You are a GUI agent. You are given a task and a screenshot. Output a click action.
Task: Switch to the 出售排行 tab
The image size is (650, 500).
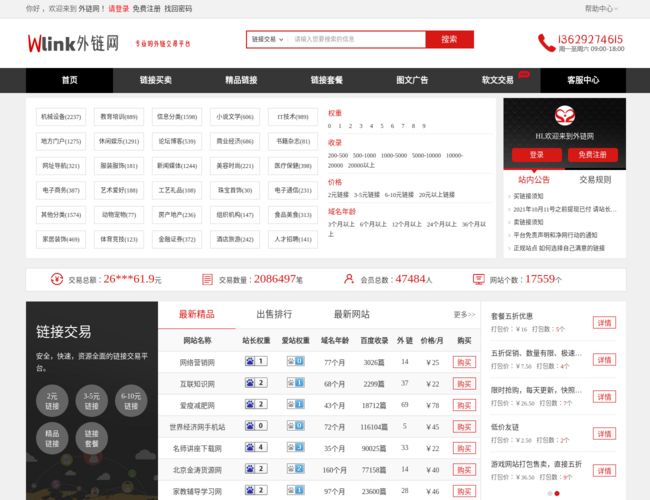point(275,314)
